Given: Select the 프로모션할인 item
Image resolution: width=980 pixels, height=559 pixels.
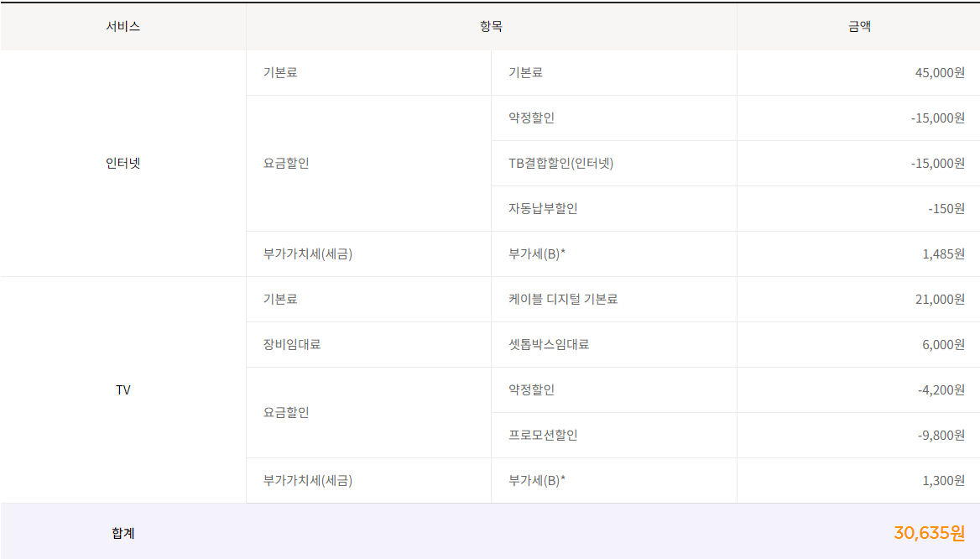Looking at the screenshot, I should [542, 435].
